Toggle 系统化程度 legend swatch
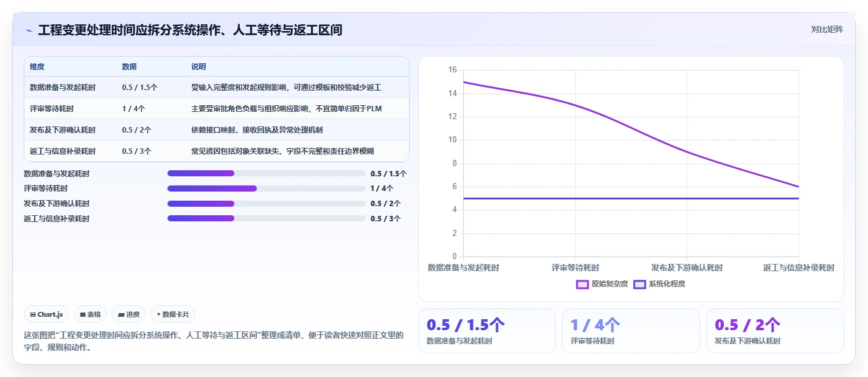Viewport: 868px width, 377px height. point(640,284)
